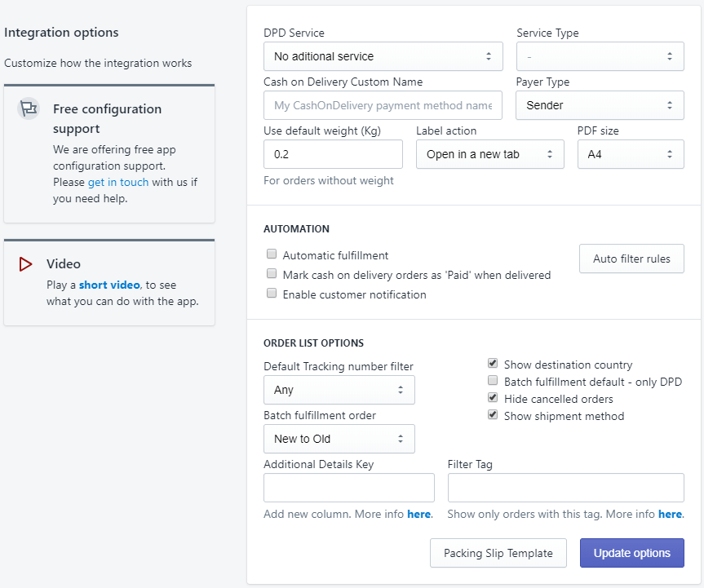The width and height of the screenshot is (704, 588).
Task: Enable the Automatic fulfillment checkbox
Action: [x=272, y=254]
